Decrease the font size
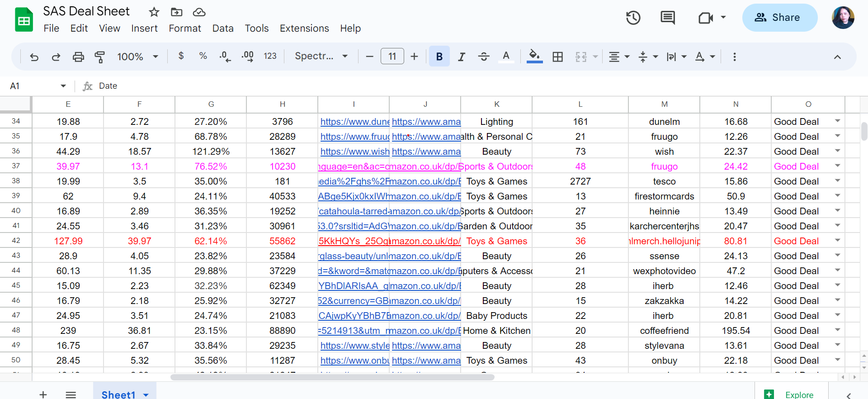 coord(369,57)
